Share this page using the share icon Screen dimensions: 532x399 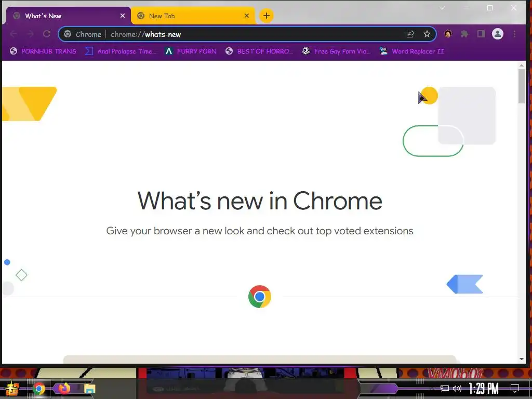(410, 34)
